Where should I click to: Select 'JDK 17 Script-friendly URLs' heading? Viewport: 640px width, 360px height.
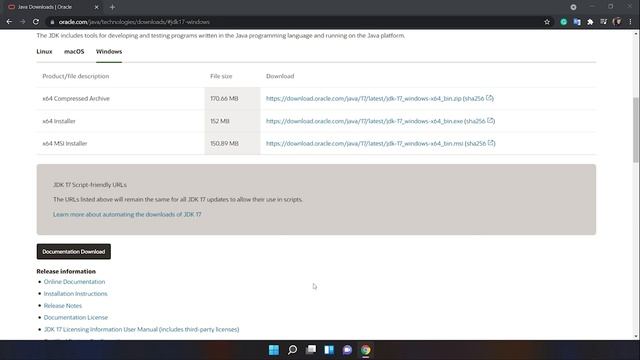click(x=90, y=184)
